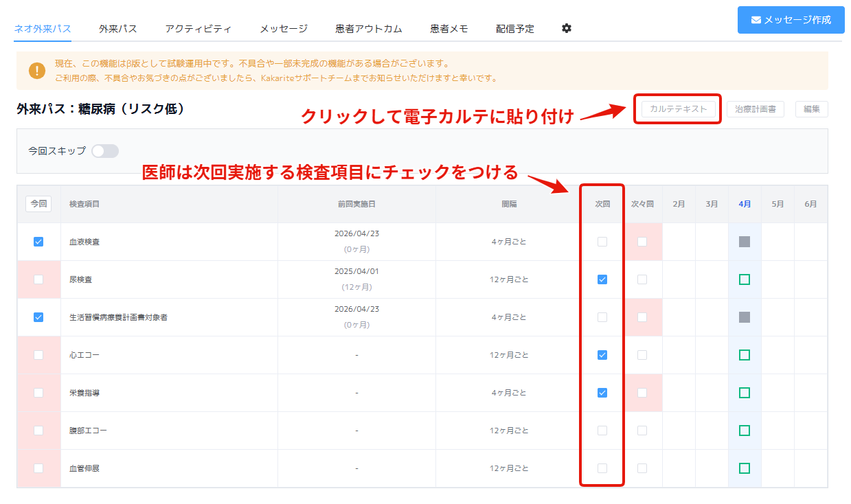Click the 今回 column header button

pyautogui.click(x=38, y=204)
